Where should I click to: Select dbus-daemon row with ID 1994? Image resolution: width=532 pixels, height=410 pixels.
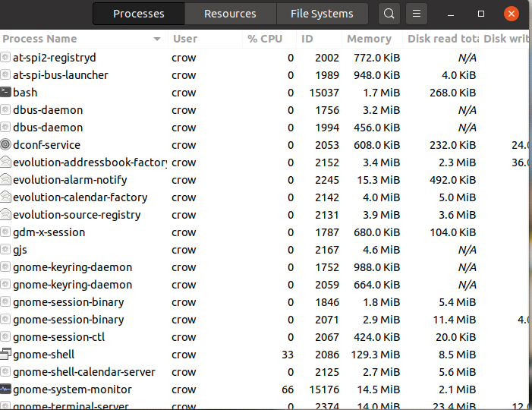click(265, 128)
